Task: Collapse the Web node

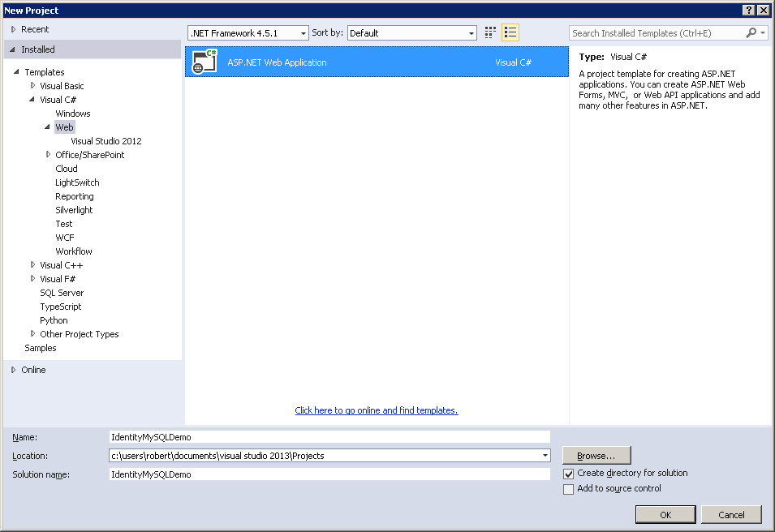Action: click(x=47, y=127)
